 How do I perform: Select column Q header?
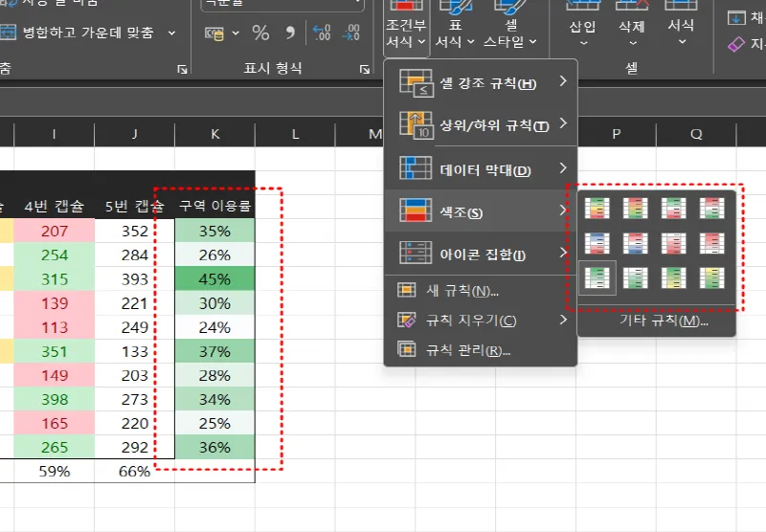(696, 134)
